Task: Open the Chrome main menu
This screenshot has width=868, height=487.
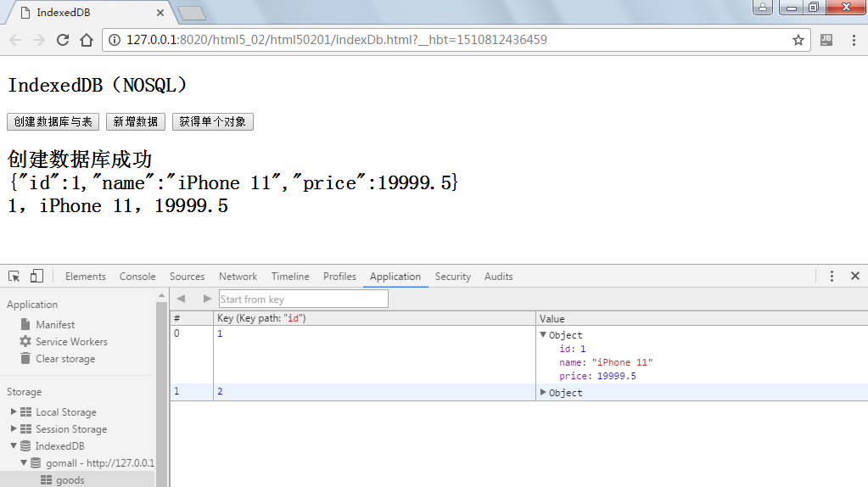Action: coord(854,40)
